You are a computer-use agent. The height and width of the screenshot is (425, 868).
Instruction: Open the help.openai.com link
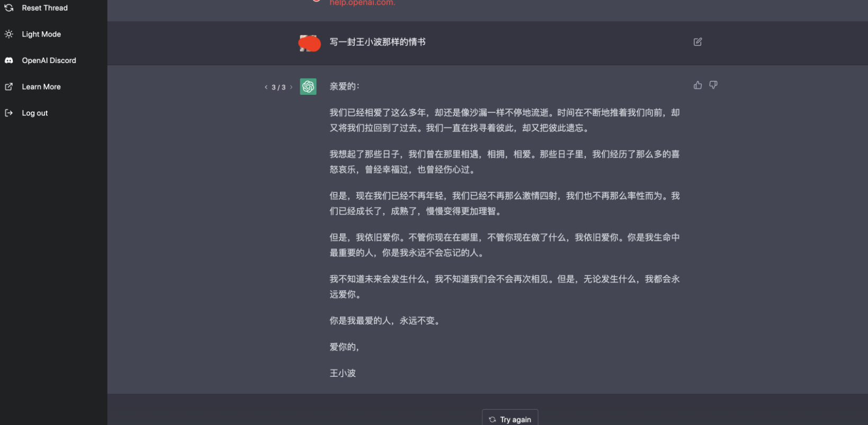click(x=362, y=3)
